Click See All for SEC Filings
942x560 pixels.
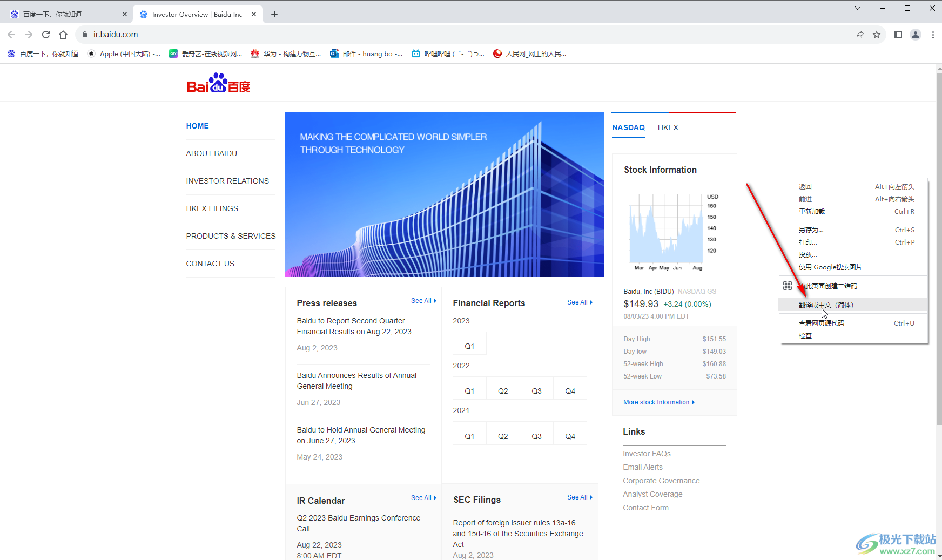[x=580, y=497]
